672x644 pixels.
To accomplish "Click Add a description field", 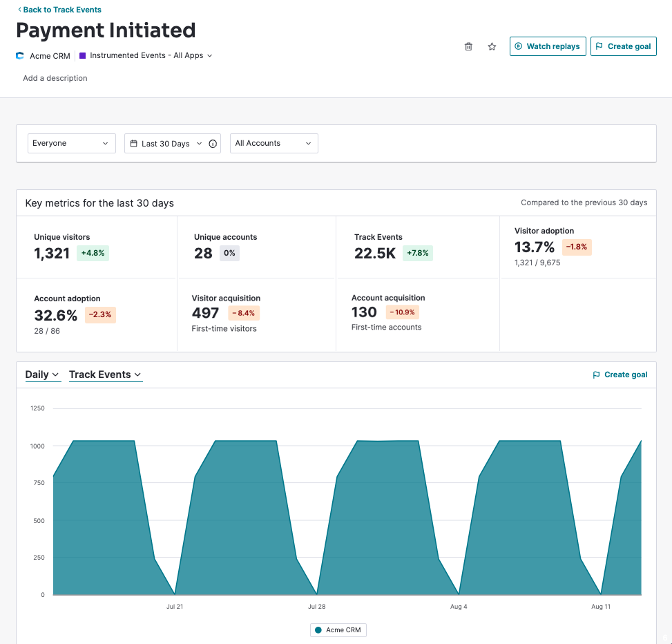I will pyautogui.click(x=55, y=78).
